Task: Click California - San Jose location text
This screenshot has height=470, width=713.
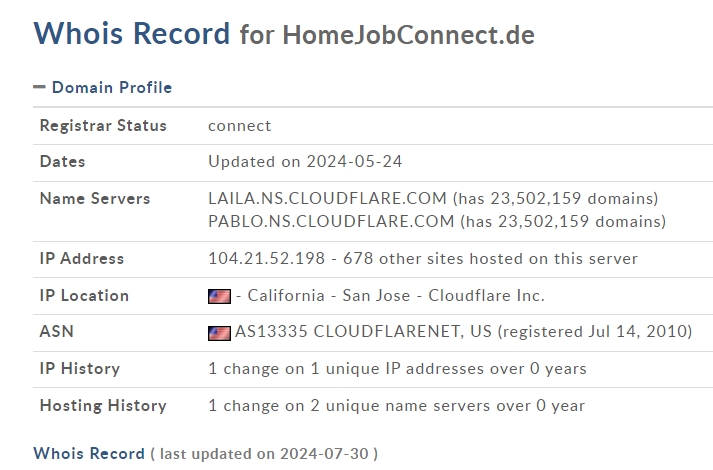Action: tap(329, 295)
